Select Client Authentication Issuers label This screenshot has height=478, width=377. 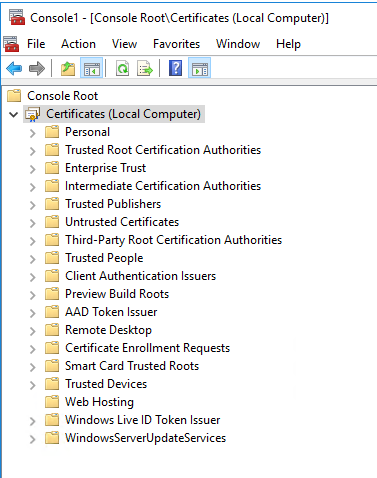pyautogui.click(x=141, y=276)
